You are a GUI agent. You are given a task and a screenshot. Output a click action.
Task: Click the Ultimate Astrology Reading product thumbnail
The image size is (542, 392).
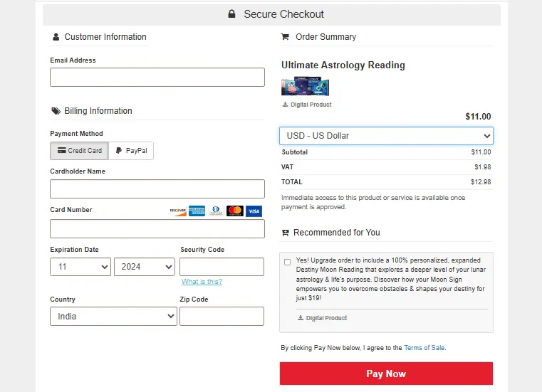coord(306,87)
